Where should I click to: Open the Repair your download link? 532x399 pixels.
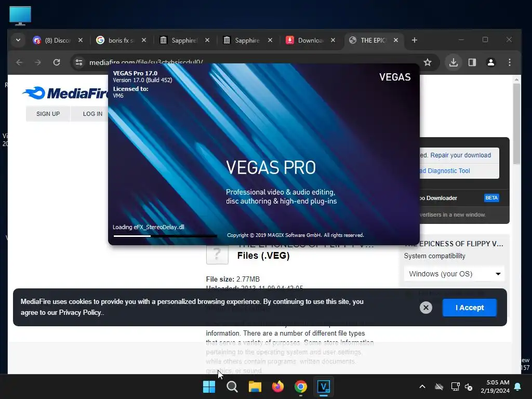coord(460,155)
